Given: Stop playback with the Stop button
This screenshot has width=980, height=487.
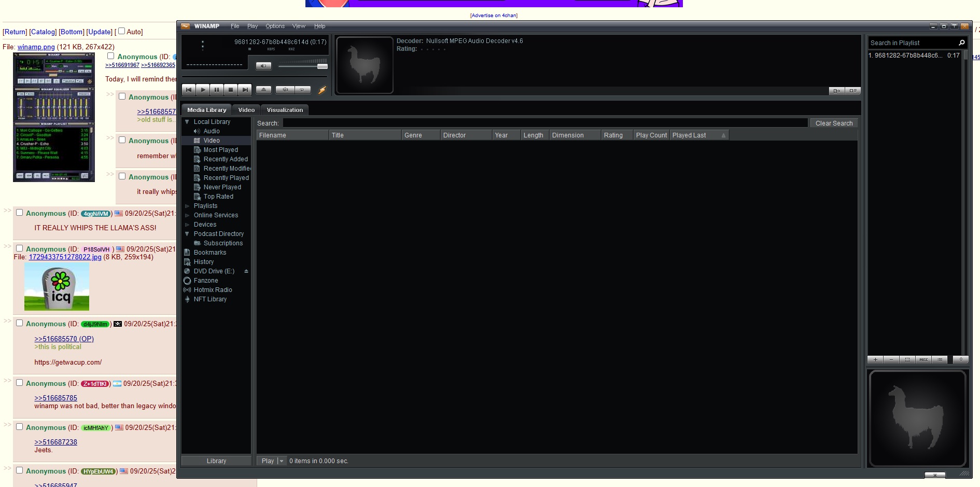Looking at the screenshot, I should [x=231, y=90].
